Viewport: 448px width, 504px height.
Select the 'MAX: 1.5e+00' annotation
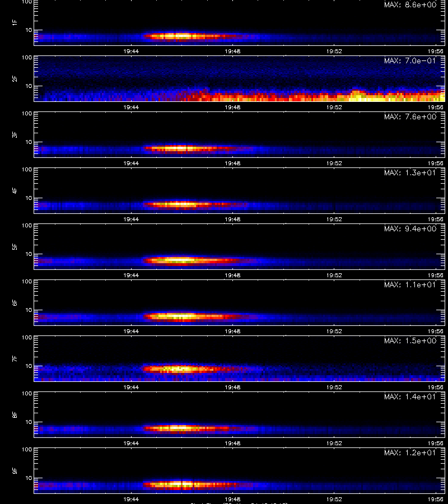click(410, 340)
